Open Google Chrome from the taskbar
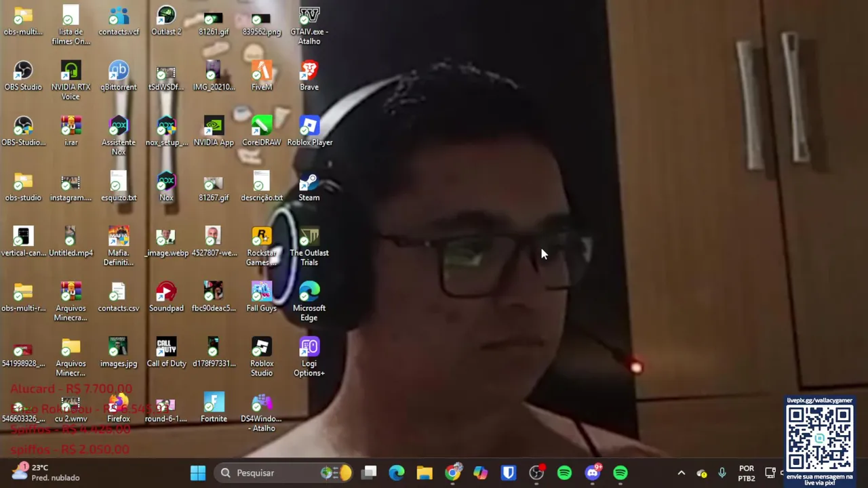Screen dimensions: 868x488 pyautogui.click(x=453, y=472)
